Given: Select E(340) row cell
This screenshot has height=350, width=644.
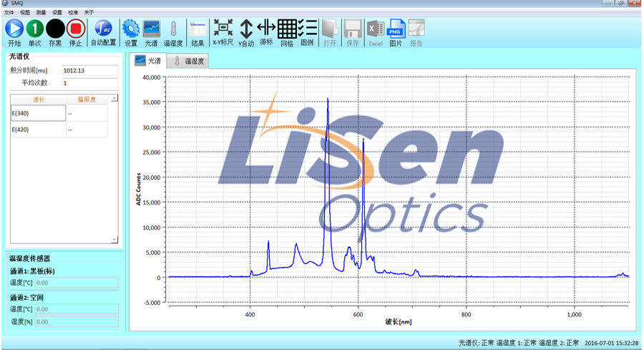Looking at the screenshot, I should tap(38, 113).
